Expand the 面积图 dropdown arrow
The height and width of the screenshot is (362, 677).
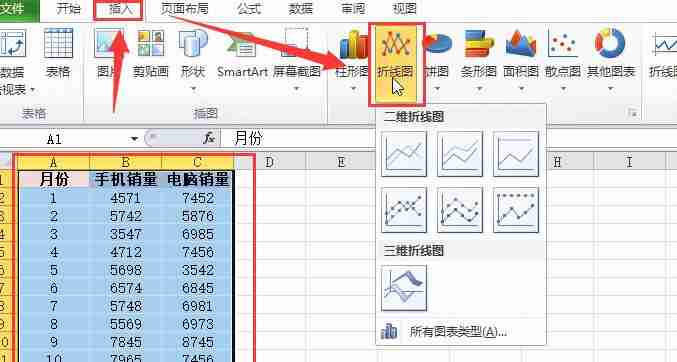click(x=521, y=89)
